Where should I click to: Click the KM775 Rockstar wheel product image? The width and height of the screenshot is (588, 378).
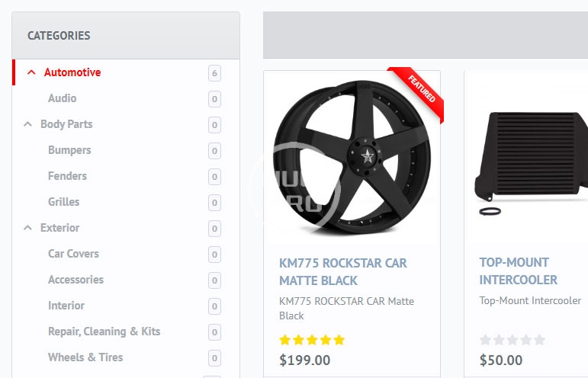point(351,158)
